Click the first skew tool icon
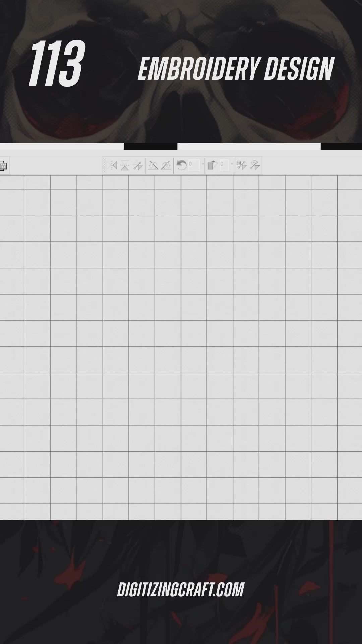 click(x=153, y=165)
